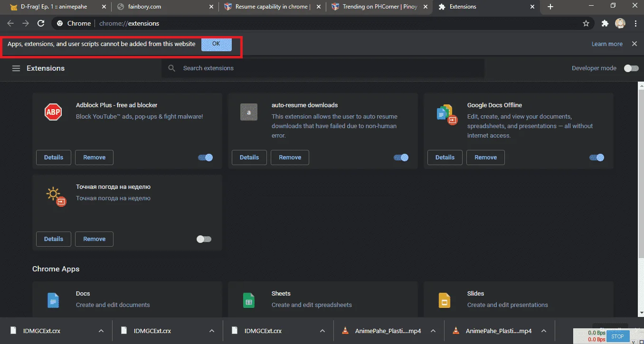The image size is (644, 344).
Task: Click the Chrome Apps section heading
Action: (x=56, y=269)
